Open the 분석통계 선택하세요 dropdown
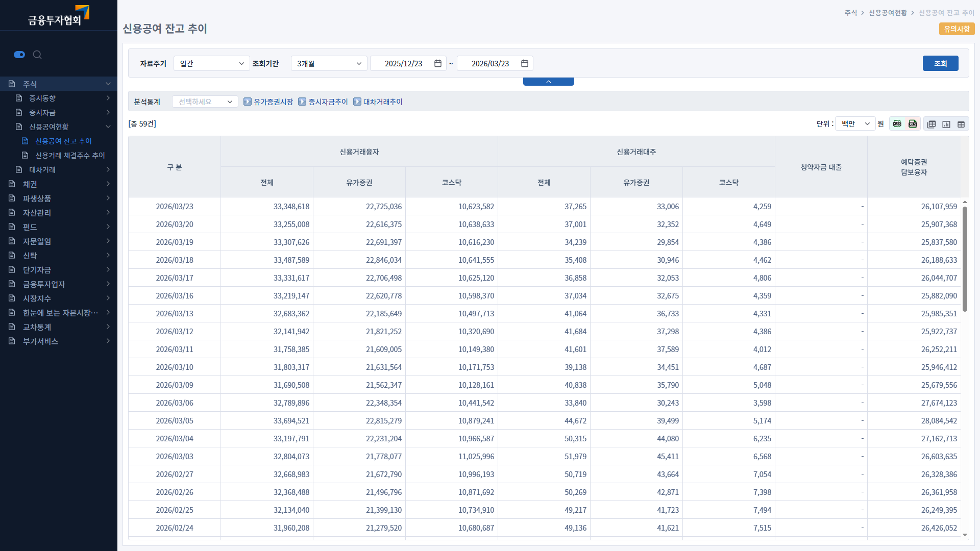980x551 pixels. (205, 102)
